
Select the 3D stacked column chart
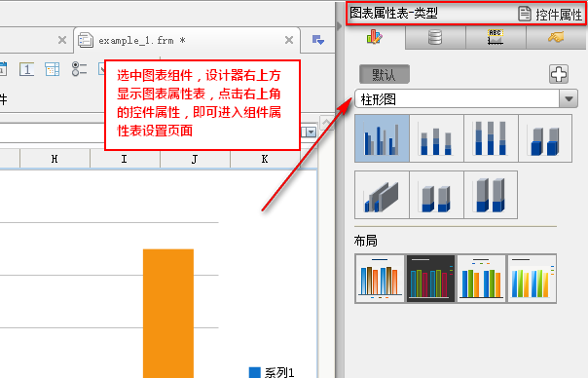(436, 195)
